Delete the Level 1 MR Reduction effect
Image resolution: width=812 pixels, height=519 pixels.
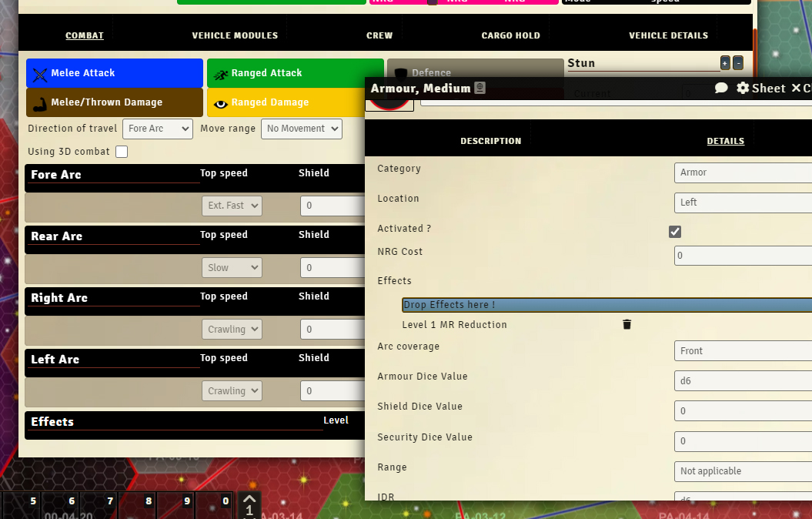(x=627, y=325)
